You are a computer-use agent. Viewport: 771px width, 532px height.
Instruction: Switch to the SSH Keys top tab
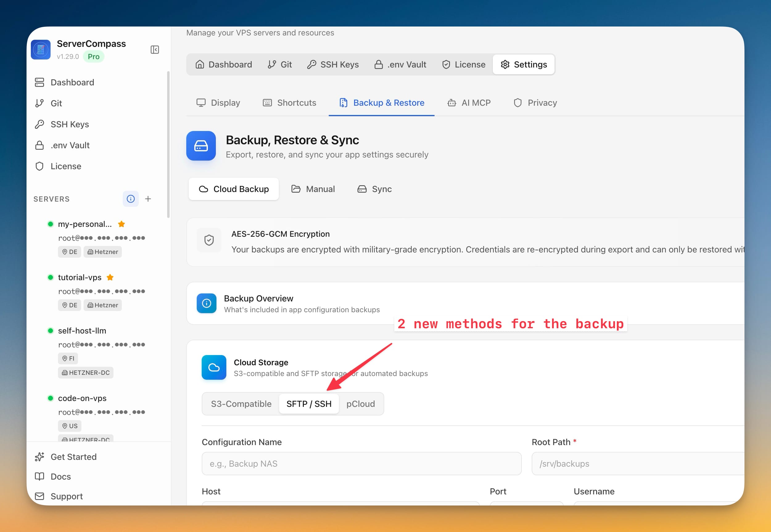[x=333, y=64]
